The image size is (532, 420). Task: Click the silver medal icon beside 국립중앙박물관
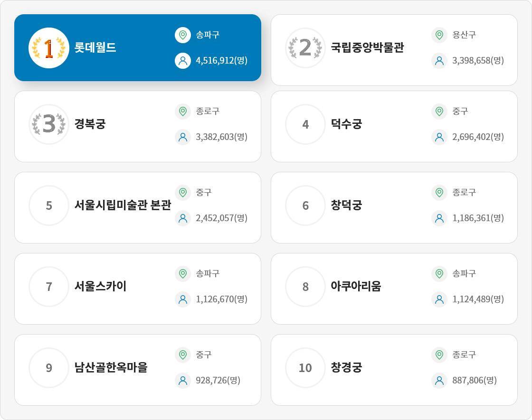coord(305,47)
